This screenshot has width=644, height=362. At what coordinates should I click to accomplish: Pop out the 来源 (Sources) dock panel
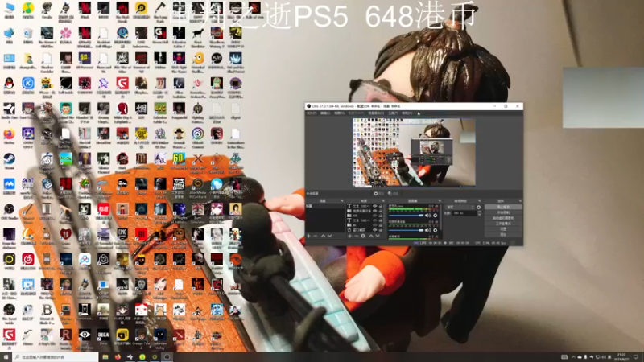[x=383, y=200]
